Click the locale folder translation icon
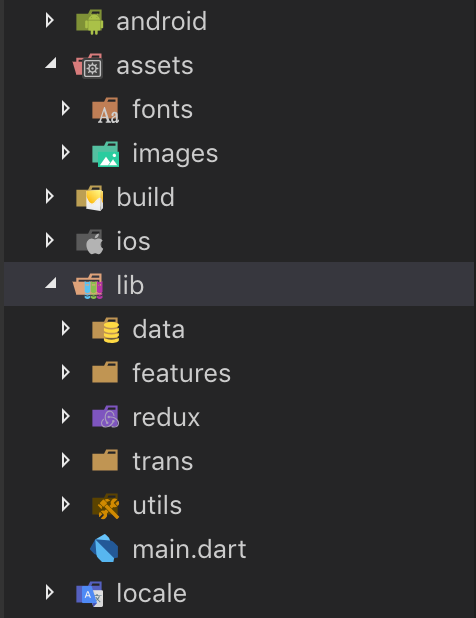Viewport: 476px width, 618px height. pyautogui.click(x=90, y=594)
